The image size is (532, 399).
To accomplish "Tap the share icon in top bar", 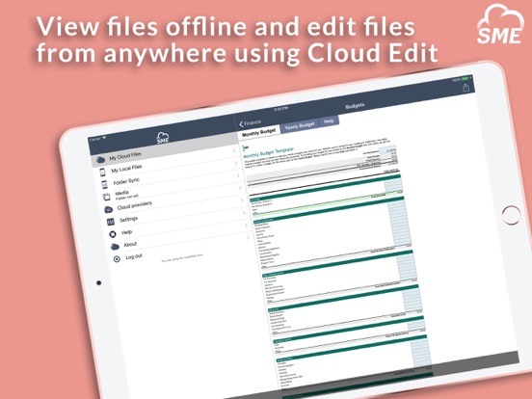I will 465,88.
